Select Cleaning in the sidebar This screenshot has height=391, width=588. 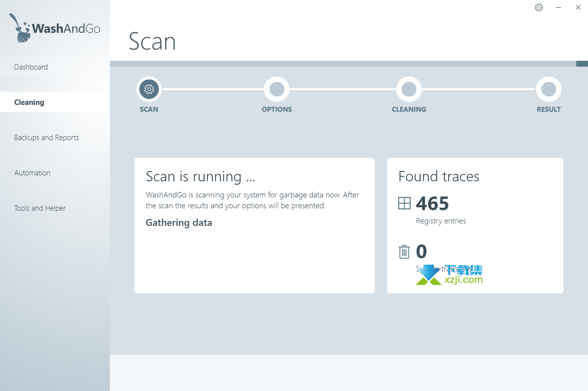(55, 102)
